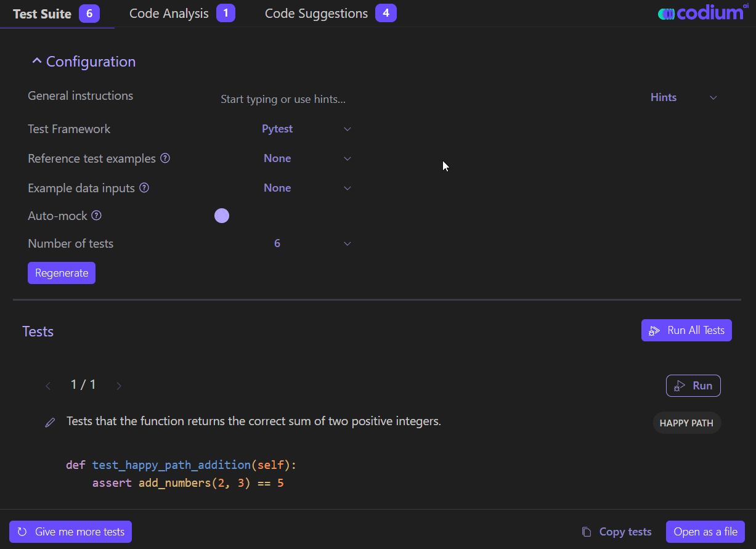
Task: Click the next test arrow
Action: pyautogui.click(x=118, y=385)
